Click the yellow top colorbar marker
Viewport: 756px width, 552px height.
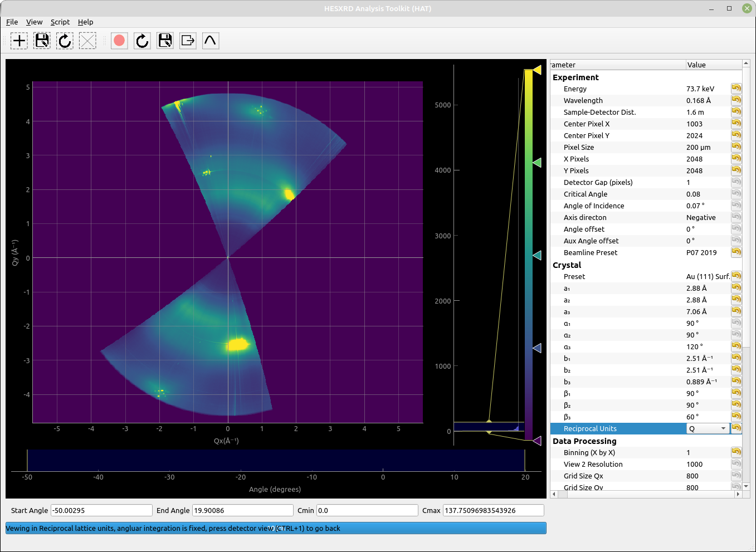[537, 70]
